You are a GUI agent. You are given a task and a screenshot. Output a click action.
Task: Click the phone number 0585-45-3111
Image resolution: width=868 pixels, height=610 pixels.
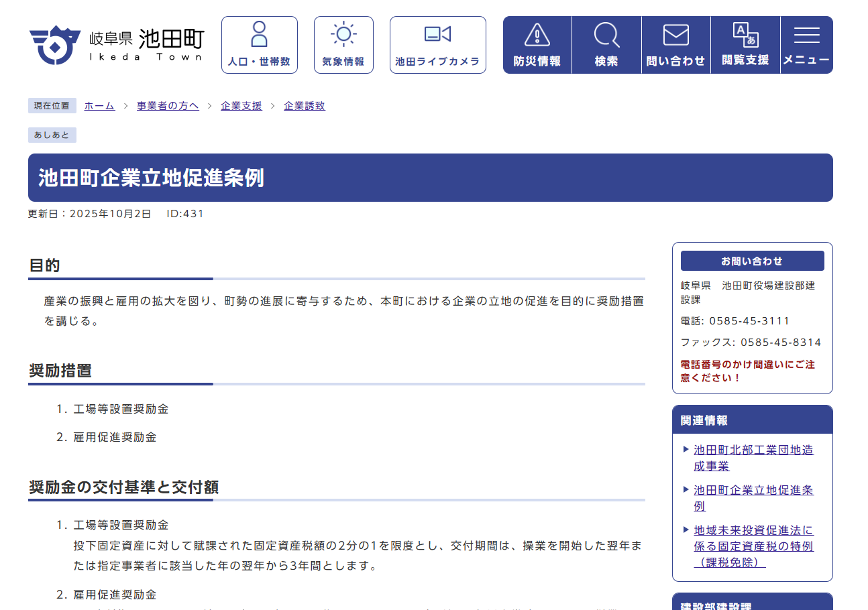coord(749,321)
